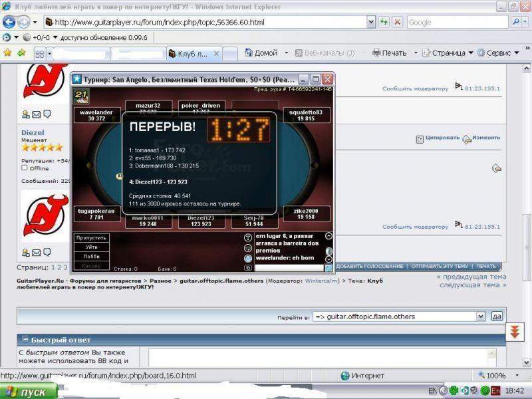This screenshot has width=532, height=399.
Task: Click the доступно обновление 0.99.6 notice
Action: pos(104,38)
